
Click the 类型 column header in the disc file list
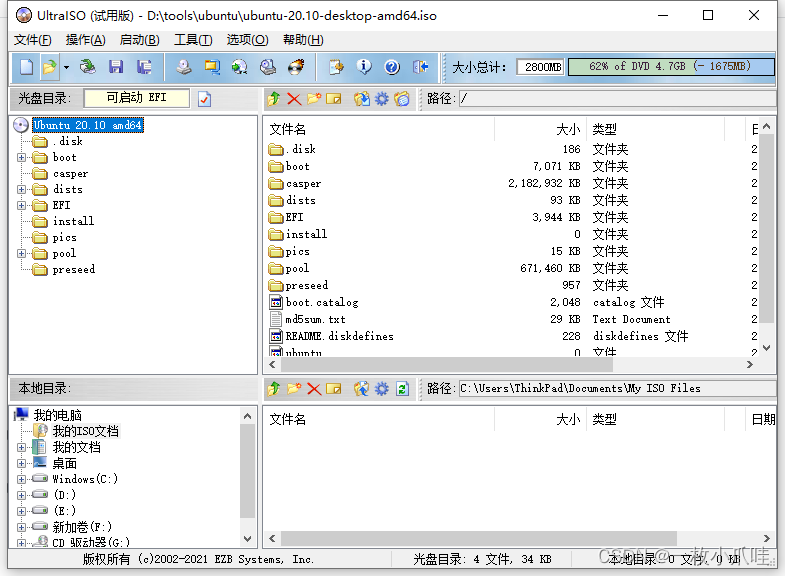655,129
